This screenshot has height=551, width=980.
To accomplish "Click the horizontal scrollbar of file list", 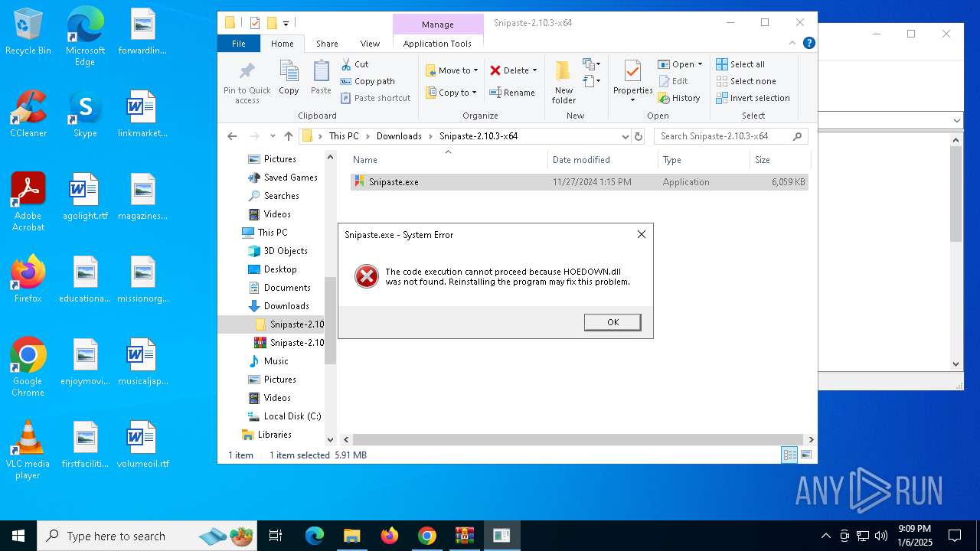I will pyautogui.click(x=578, y=439).
